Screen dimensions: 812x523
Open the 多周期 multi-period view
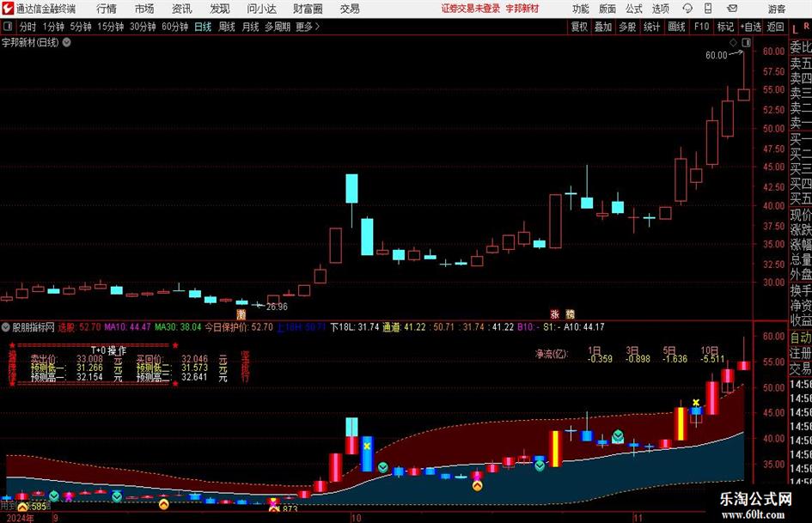click(278, 27)
